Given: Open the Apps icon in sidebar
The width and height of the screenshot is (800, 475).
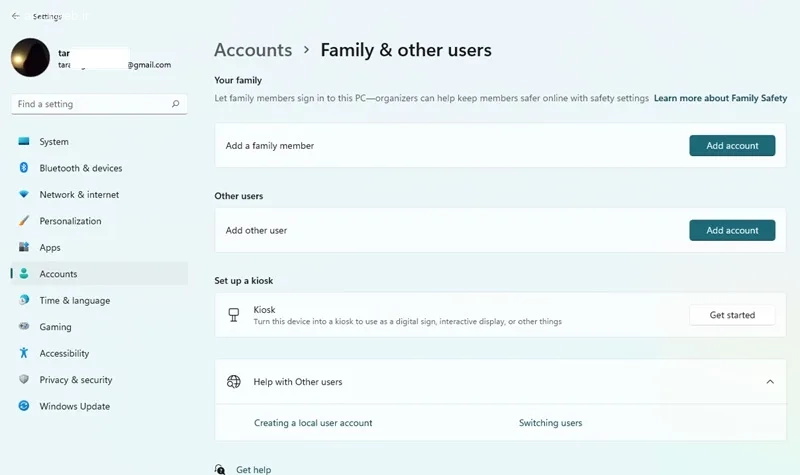Looking at the screenshot, I should (24, 247).
